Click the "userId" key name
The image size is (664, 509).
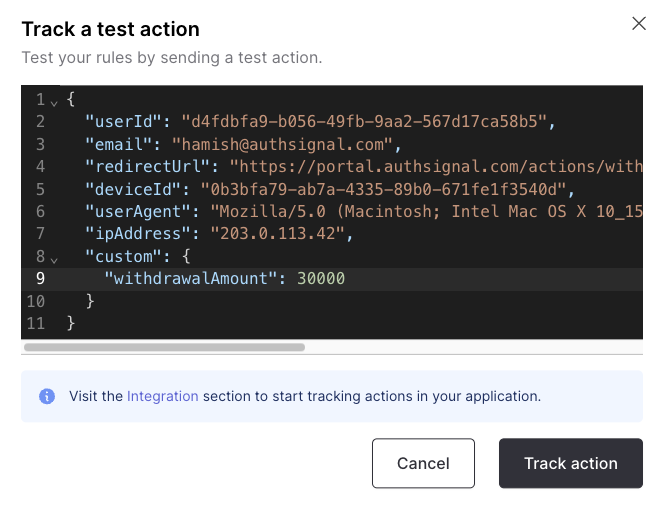(x=124, y=122)
